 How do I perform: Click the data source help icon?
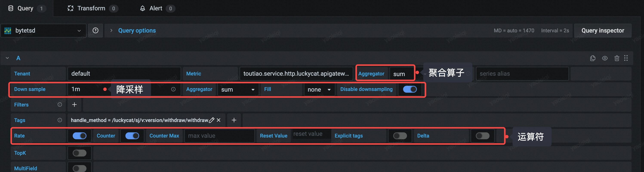[95, 31]
